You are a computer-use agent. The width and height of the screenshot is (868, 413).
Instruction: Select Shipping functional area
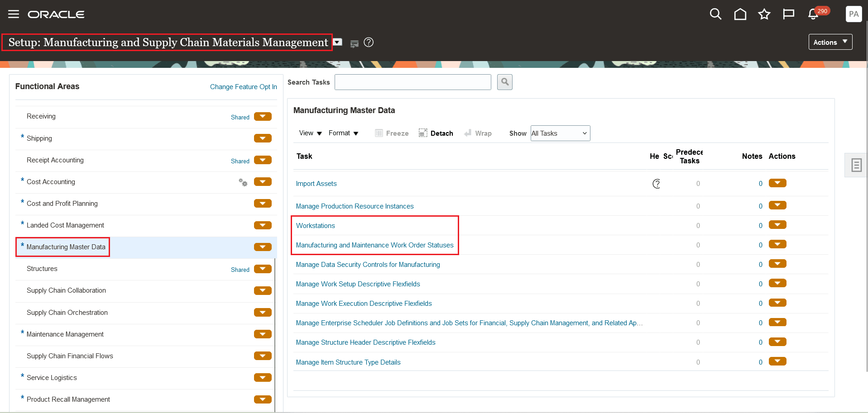coord(39,138)
